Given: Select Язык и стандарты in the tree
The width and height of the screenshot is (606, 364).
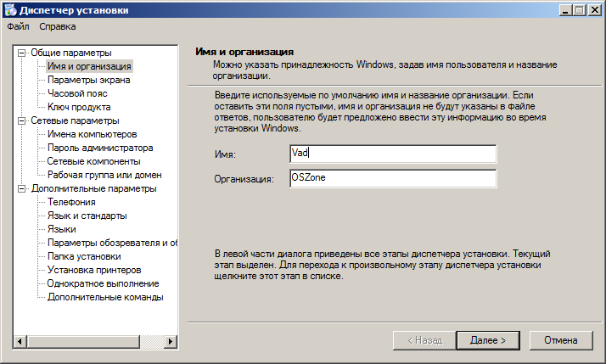Looking at the screenshot, I should pyautogui.click(x=88, y=216).
